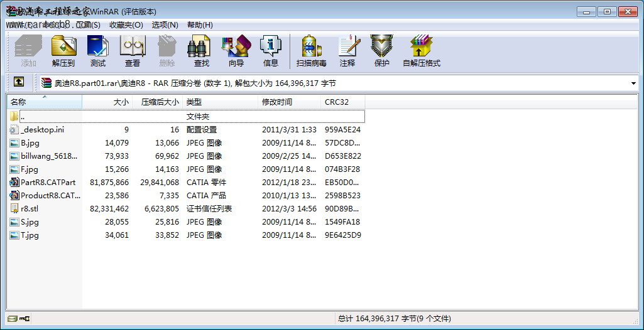The width and height of the screenshot is (644, 330).
Task: Select the ProductR8.CAT... file name
Action: (x=50, y=196)
